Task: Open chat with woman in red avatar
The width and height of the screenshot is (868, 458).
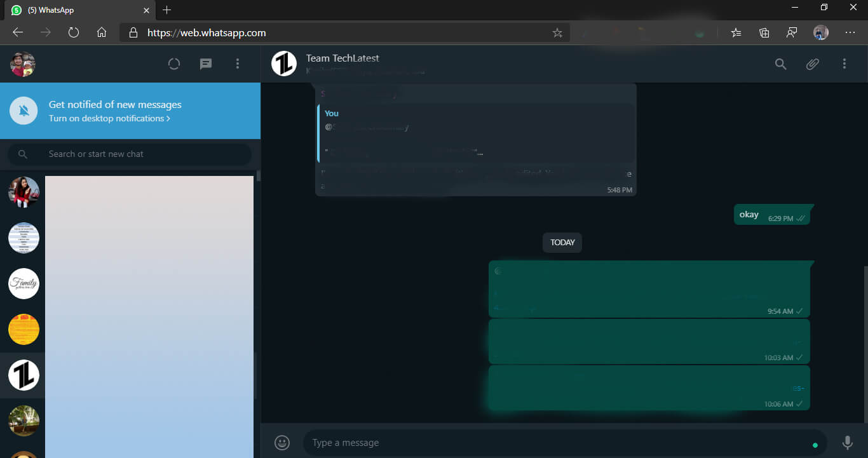Action: click(x=24, y=192)
